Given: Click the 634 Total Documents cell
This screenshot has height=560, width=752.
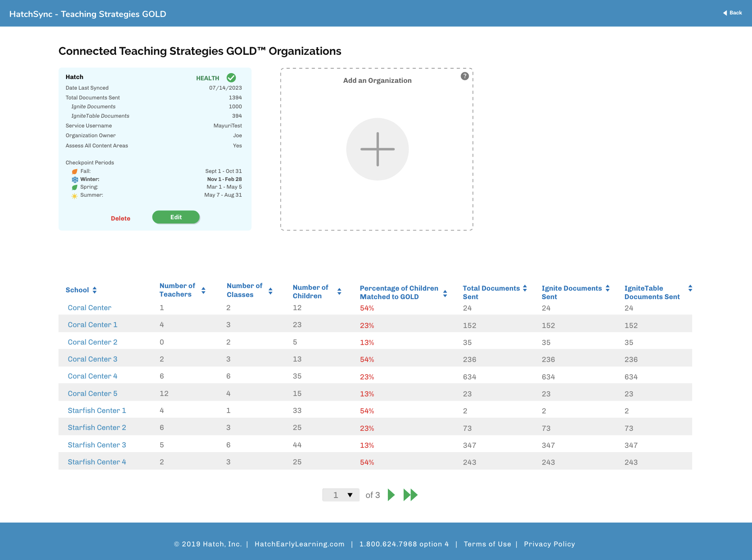Looking at the screenshot, I should tap(469, 377).
